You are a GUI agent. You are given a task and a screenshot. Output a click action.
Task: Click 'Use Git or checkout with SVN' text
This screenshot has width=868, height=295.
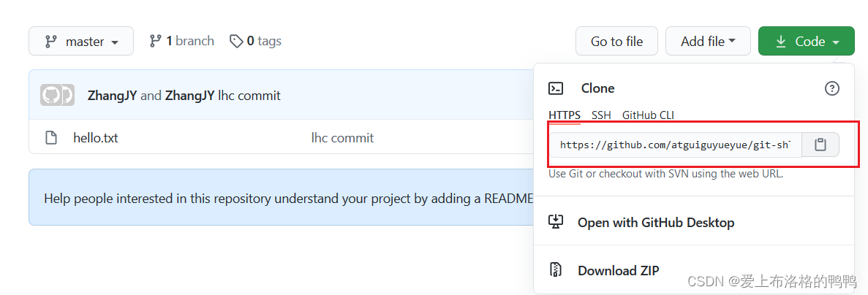coord(666,174)
